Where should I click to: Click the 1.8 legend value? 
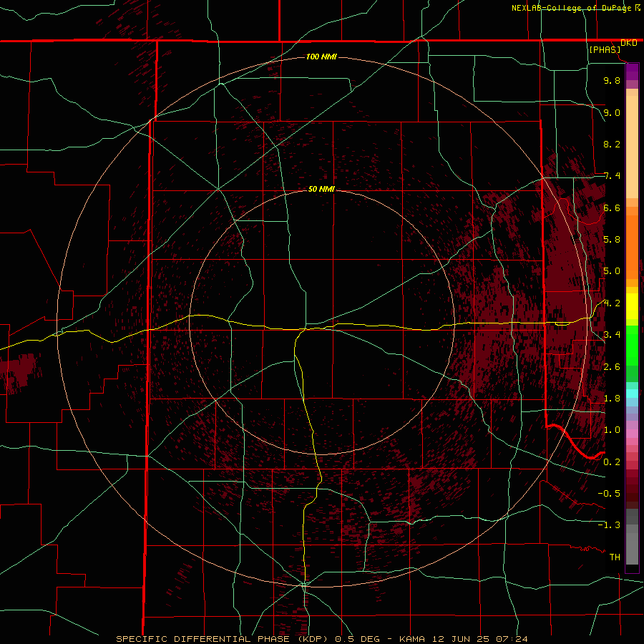[612, 399]
